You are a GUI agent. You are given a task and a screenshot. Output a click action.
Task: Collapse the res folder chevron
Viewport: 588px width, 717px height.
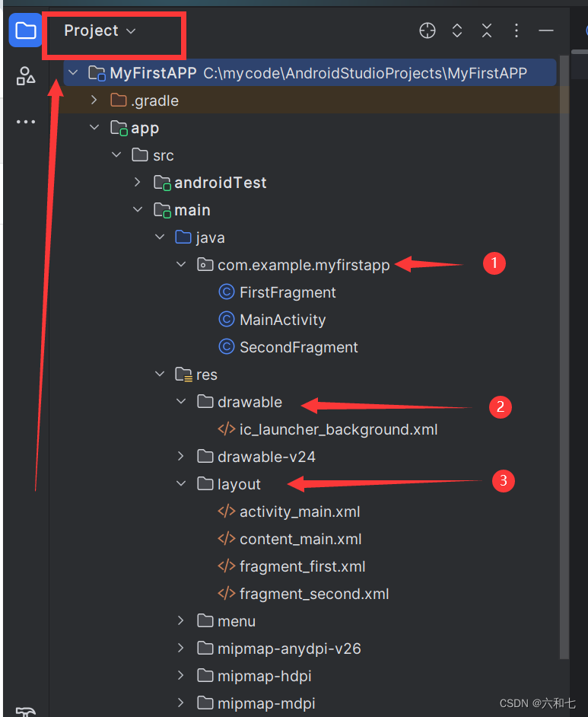(160, 374)
